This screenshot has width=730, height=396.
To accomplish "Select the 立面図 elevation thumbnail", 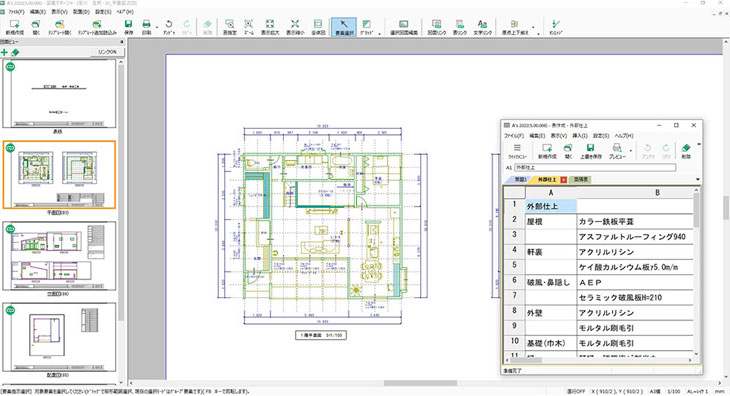I will (x=59, y=255).
